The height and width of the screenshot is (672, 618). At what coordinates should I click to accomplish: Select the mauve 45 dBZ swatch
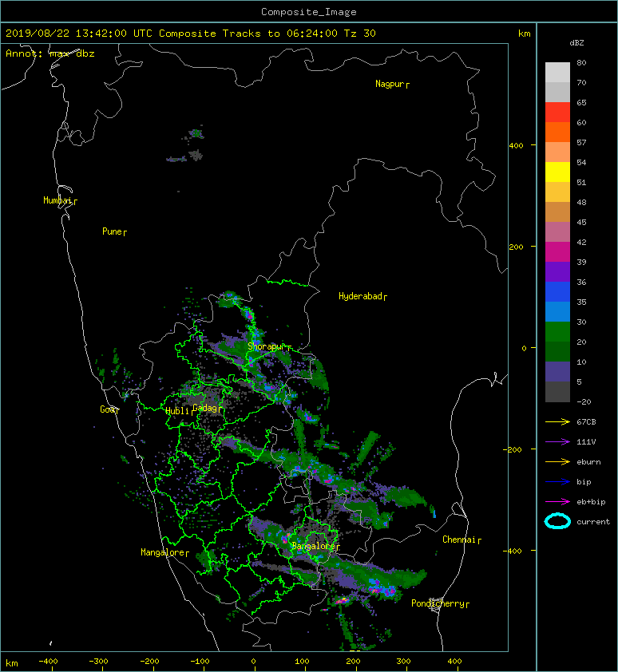[557, 232]
